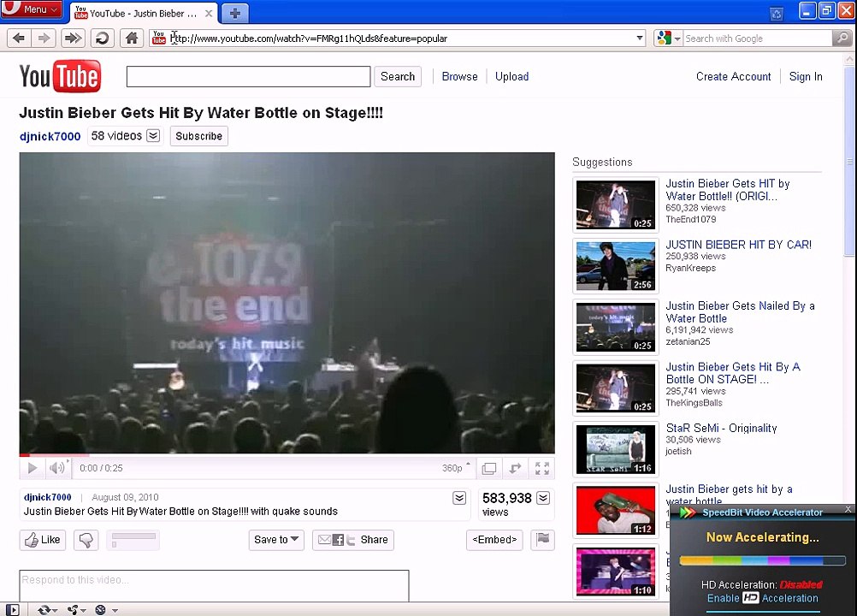Mute the video volume

(56, 468)
